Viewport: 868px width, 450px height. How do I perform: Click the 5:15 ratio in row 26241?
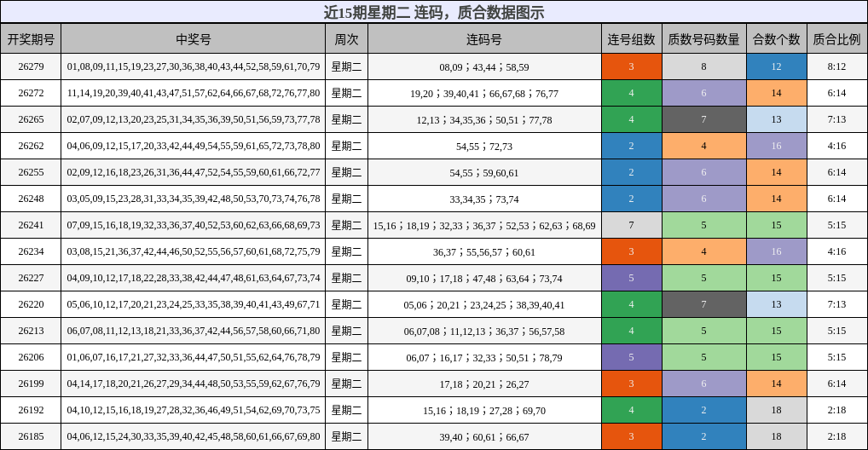coord(837,225)
